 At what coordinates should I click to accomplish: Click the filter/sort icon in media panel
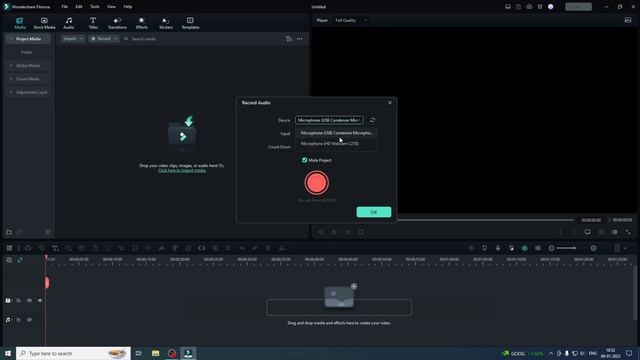pos(289,39)
